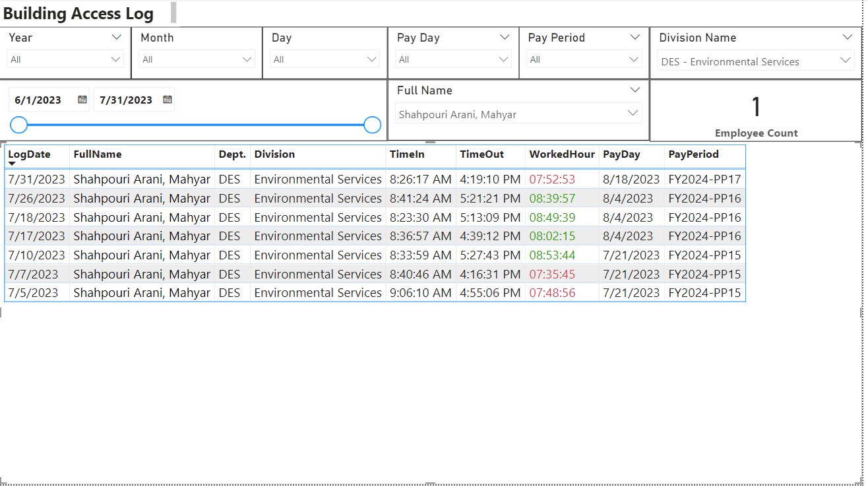
Task: Click PayDay value 8/18/2023
Action: [631, 179]
